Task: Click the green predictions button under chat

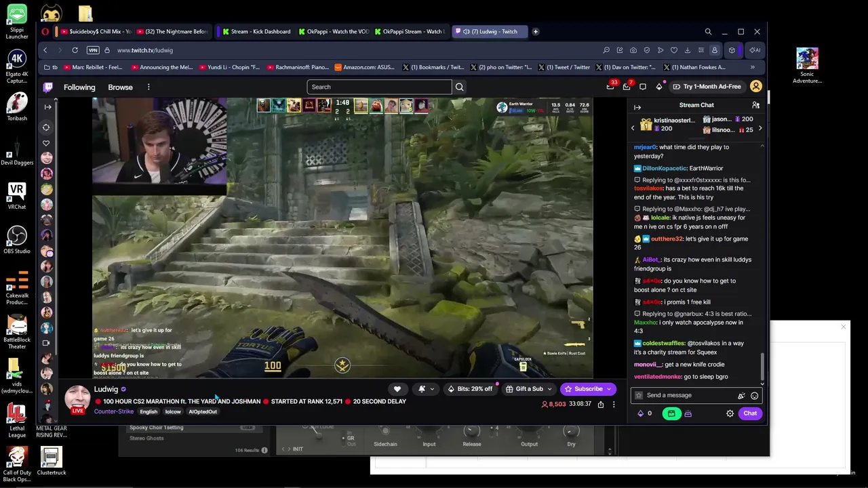Action: (671, 413)
